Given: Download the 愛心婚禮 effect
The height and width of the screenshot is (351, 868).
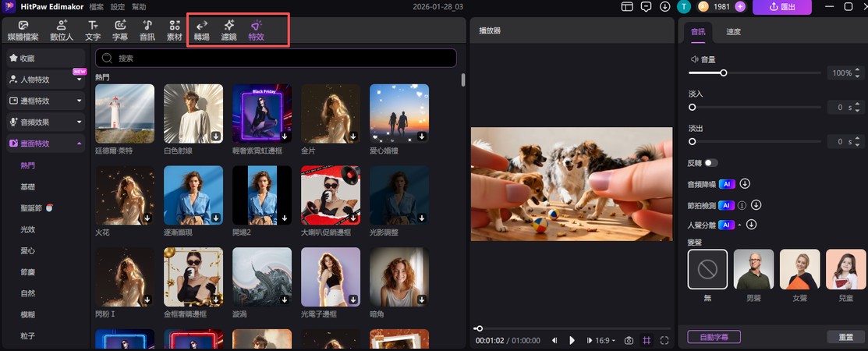Looking at the screenshot, I should 422,136.
